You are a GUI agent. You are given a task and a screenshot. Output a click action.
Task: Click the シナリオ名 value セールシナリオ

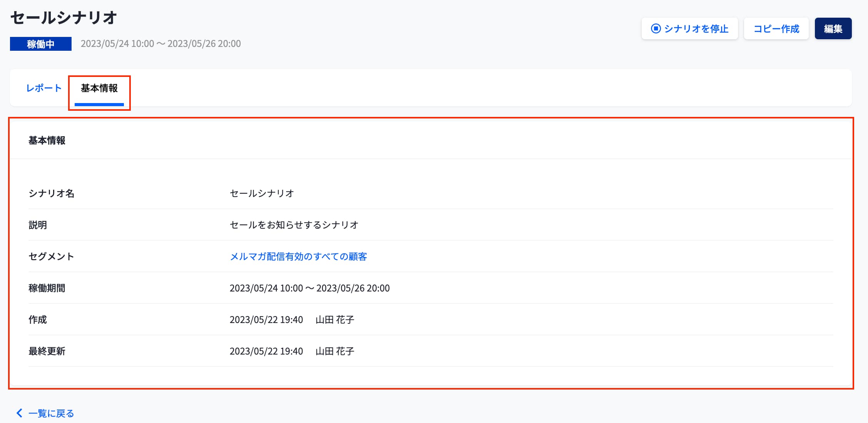tap(262, 193)
